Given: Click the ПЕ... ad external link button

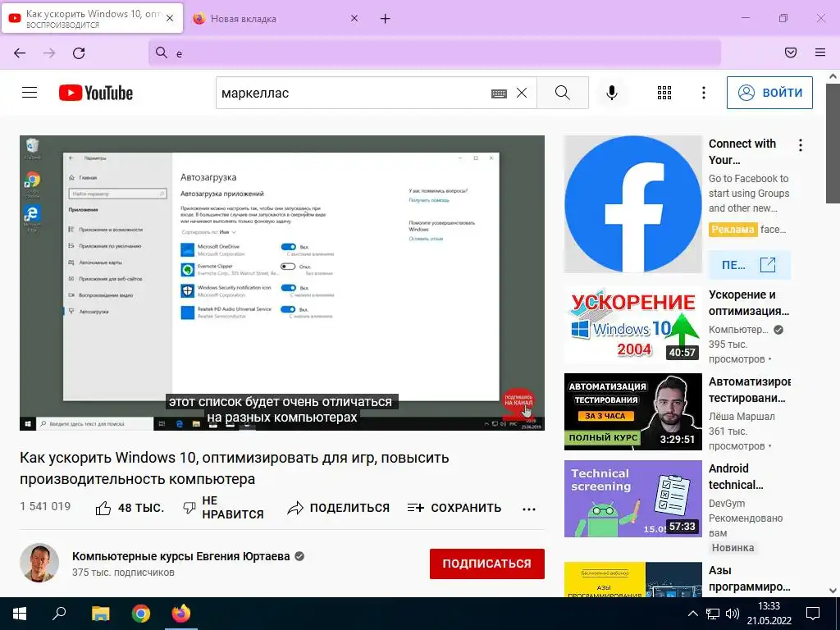Looking at the screenshot, I should (750, 265).
